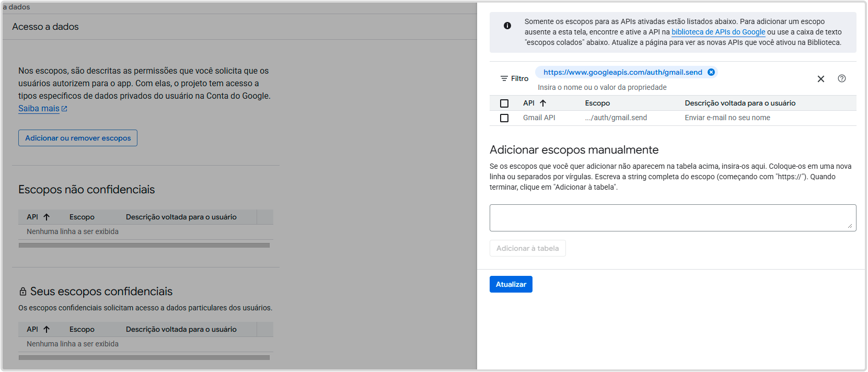868x372 pixels.
Task: Click the Adicionar à tabela button
Action: (x=527, y=248)
